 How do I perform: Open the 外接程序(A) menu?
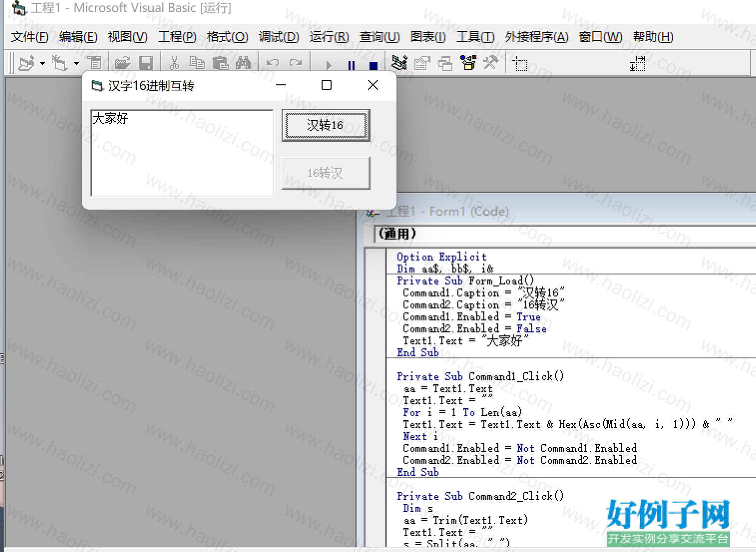point(537,37)
